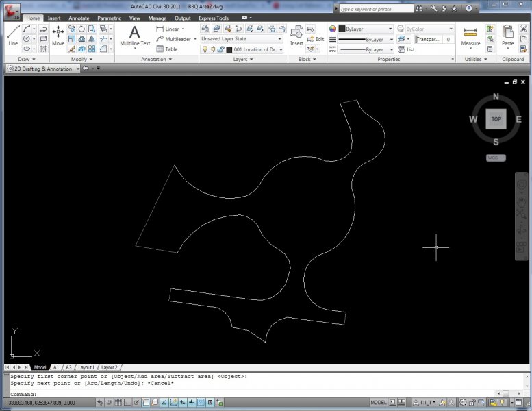Click the TOP face of ViewCube

(x=496, y=119)
